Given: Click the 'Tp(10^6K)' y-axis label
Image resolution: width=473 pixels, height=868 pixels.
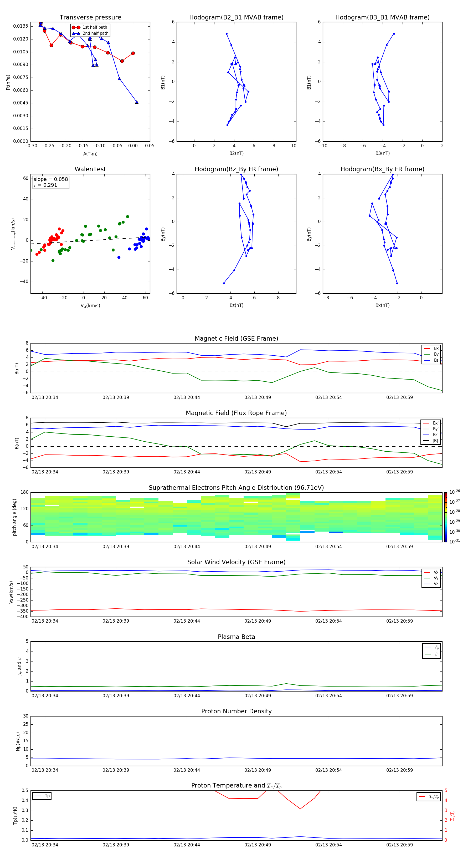Looking at the screenshot, I should [15, 815].
